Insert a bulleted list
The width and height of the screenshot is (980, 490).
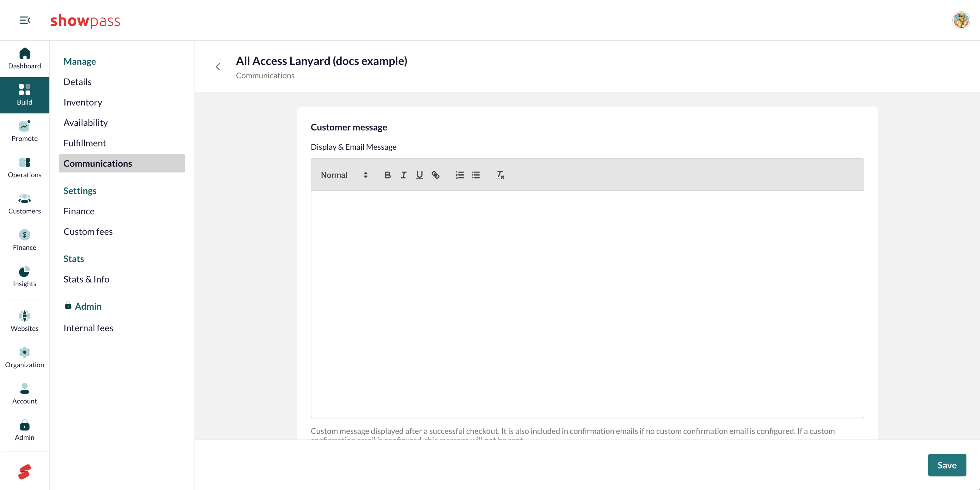click(x=476, y=175)
